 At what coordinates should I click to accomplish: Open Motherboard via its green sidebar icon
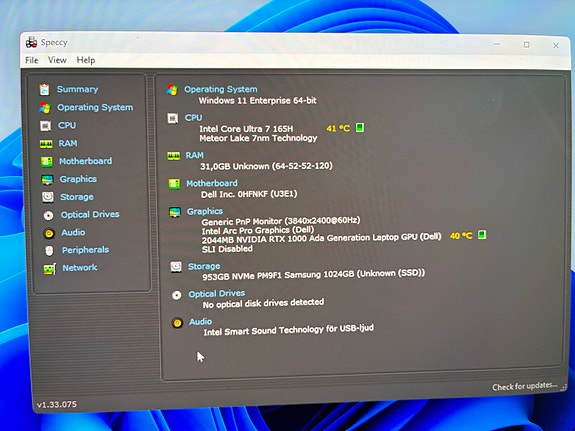click(x=47, y=161)
